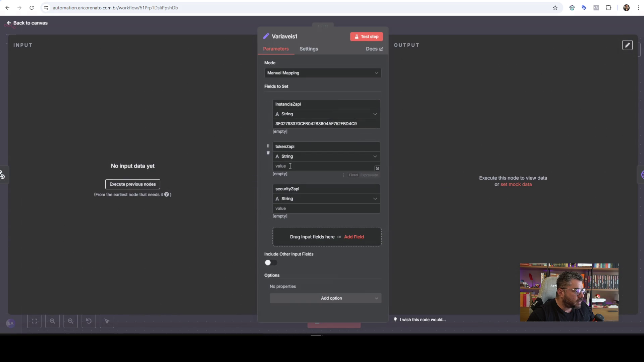Delete the tokenZapi field with trash icon
644x362 pixels.
pyautogui.click(x=268, y=153)
